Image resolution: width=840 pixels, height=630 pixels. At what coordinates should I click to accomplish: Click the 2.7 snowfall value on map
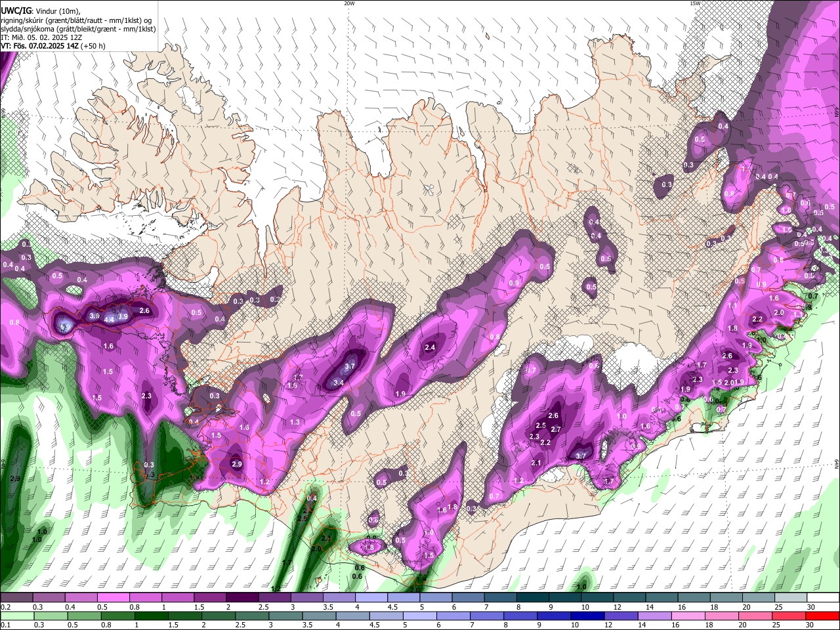(556, 429)
